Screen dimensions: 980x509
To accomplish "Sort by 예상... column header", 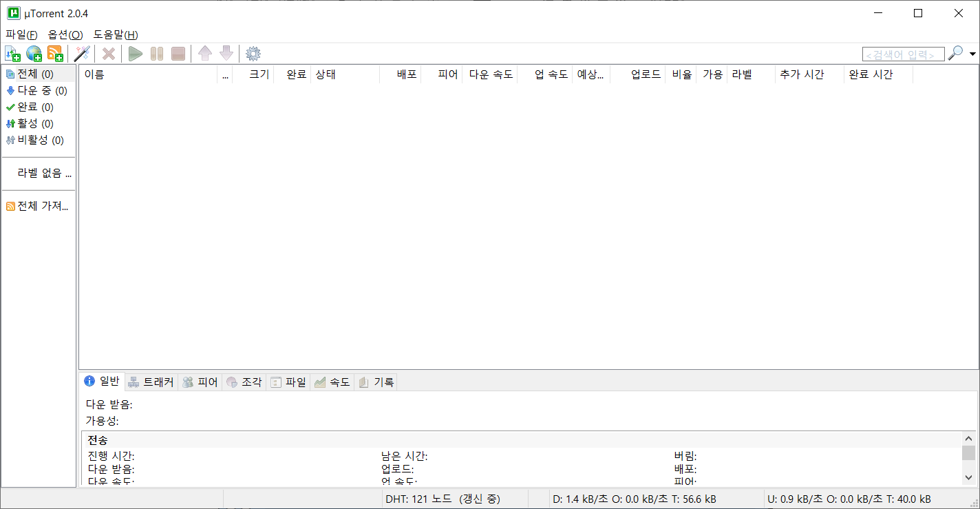I will point(591,74).
